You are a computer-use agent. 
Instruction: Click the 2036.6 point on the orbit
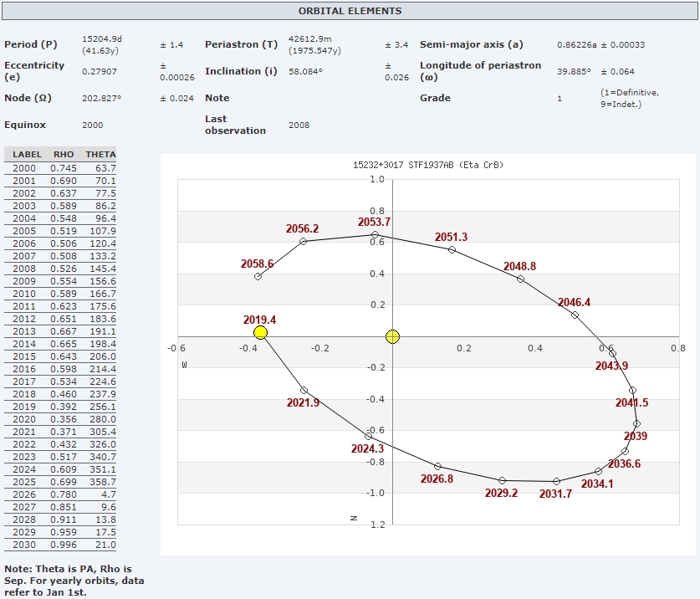tap(625, 452)
